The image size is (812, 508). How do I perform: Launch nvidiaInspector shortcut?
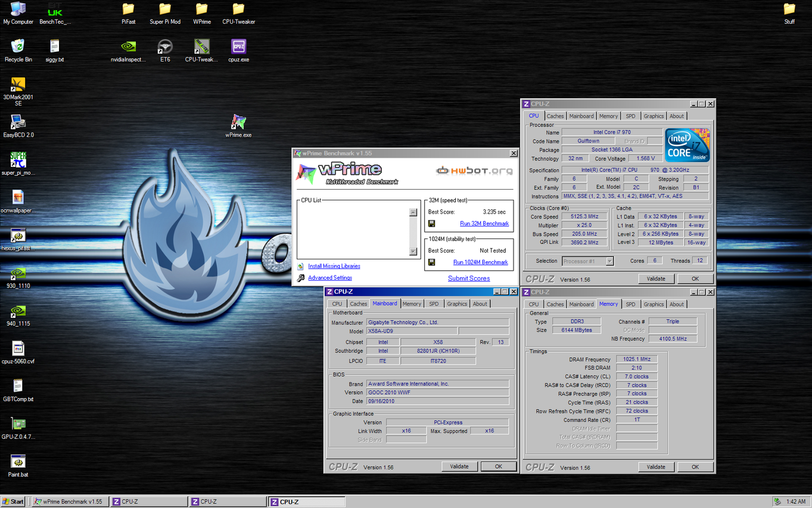128,51
